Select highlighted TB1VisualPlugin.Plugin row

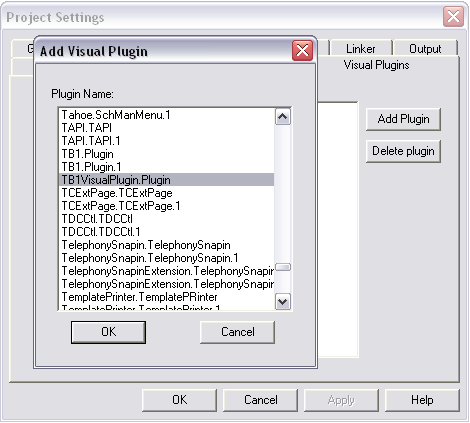166,180
